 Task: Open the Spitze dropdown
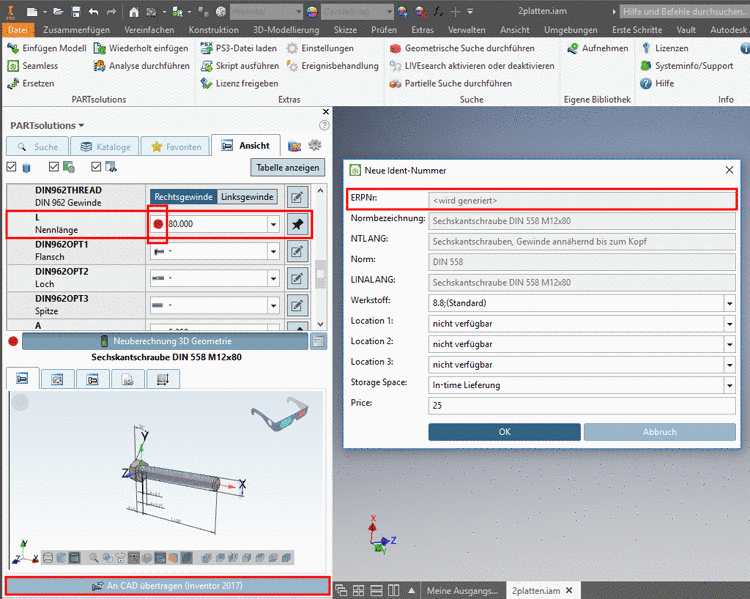[273, 305]
